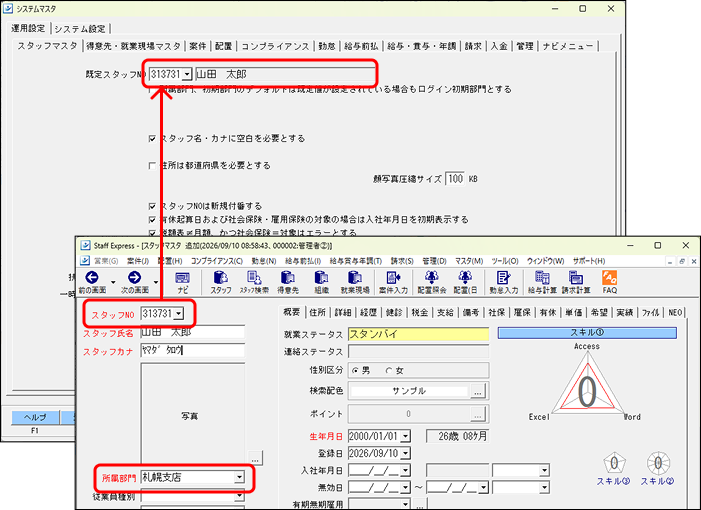Toggle スタッフNOは新規付番する checkbox
Screen dimensions: 701x510
click(152, 206)
